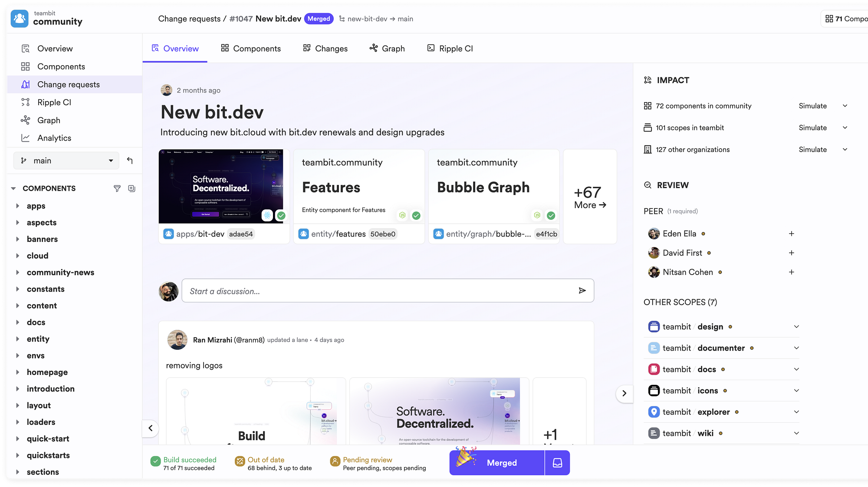868x487 pixels.
Task: Open the Bubble Graph component card
Action: click(x=494, y=196)
